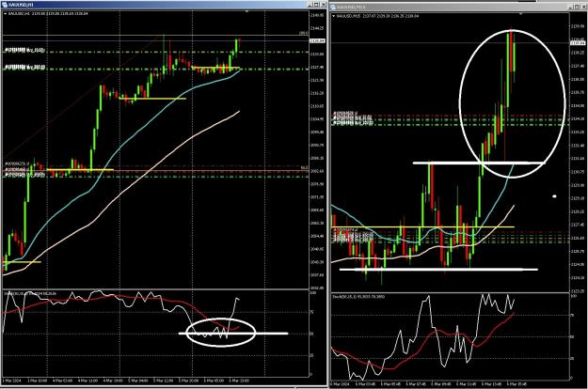The height and width of the screenshot is (389, 588).
Task: Click the chart shift marker atop M15 chart
Action: click(520, 14)
